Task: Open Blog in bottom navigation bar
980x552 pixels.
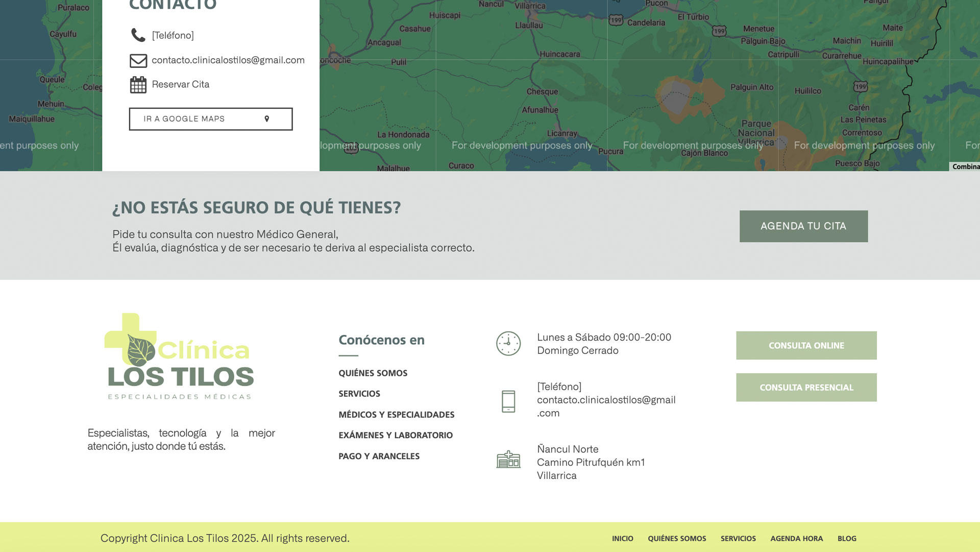Action: click(x=847, y=539)
